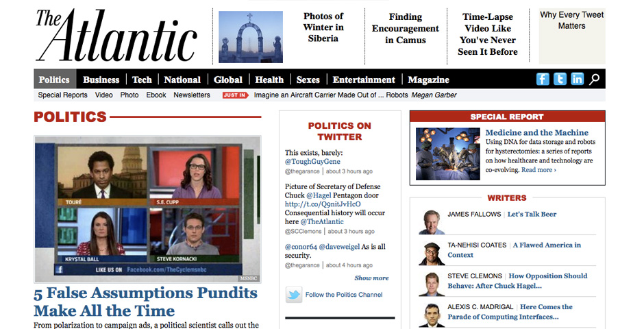
Task: Click Show more tweets
Action: coord(371,278)
